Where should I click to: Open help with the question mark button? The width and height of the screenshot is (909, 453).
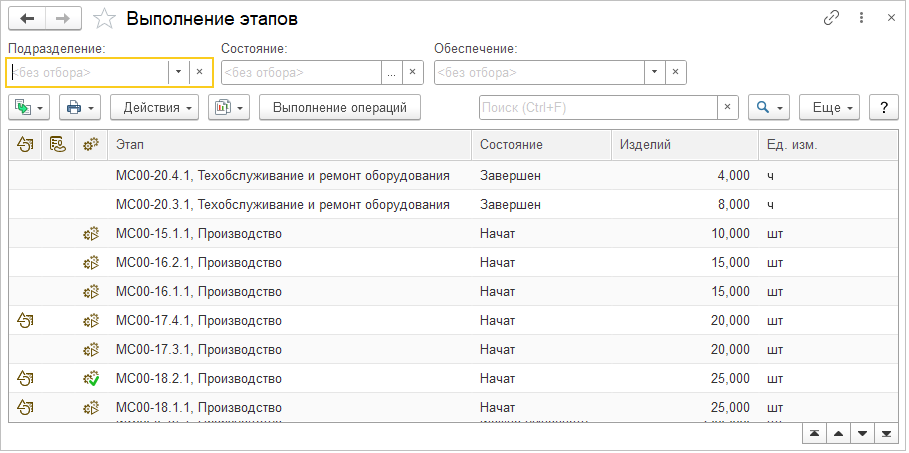tap(883, 107)
